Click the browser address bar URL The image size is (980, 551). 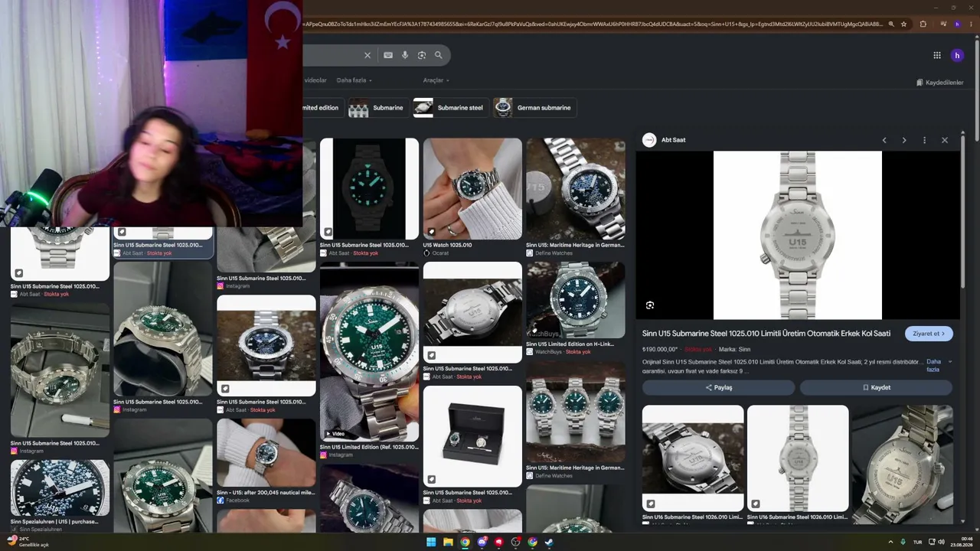click(593, 24)
